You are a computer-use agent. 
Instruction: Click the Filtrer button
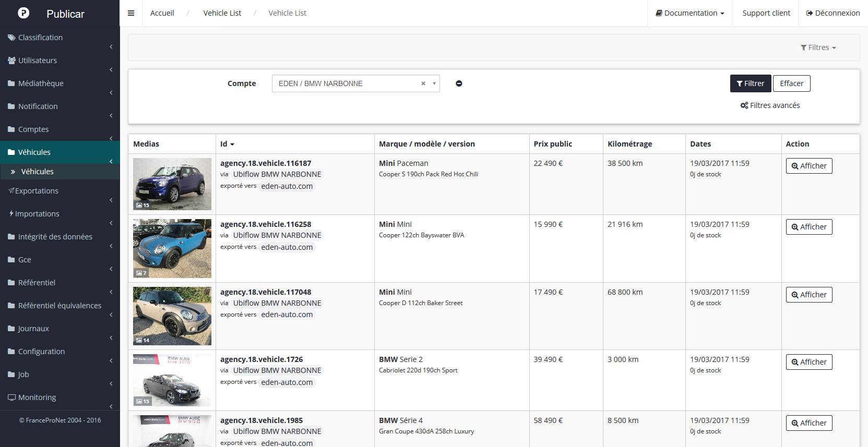click(751, 83)
